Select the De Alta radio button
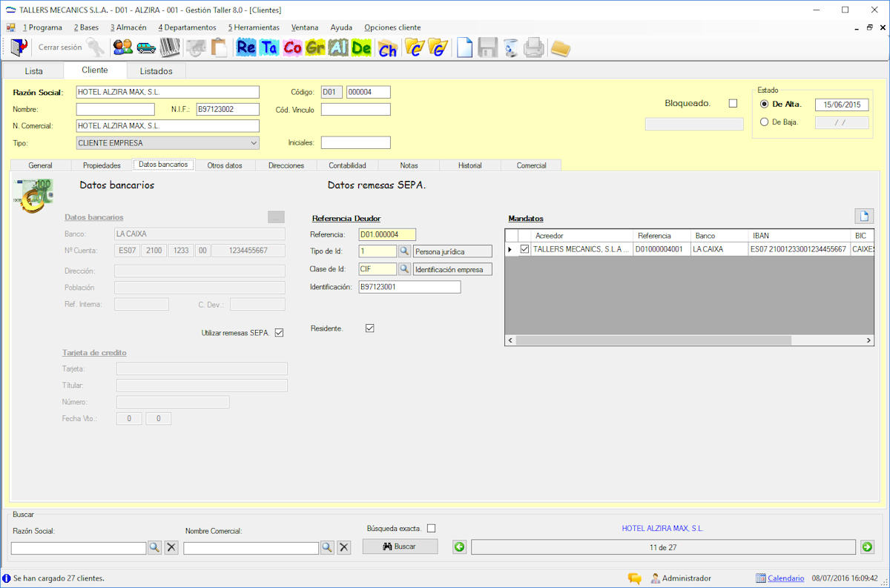This screenshot has height=588, width=890. 765,104
